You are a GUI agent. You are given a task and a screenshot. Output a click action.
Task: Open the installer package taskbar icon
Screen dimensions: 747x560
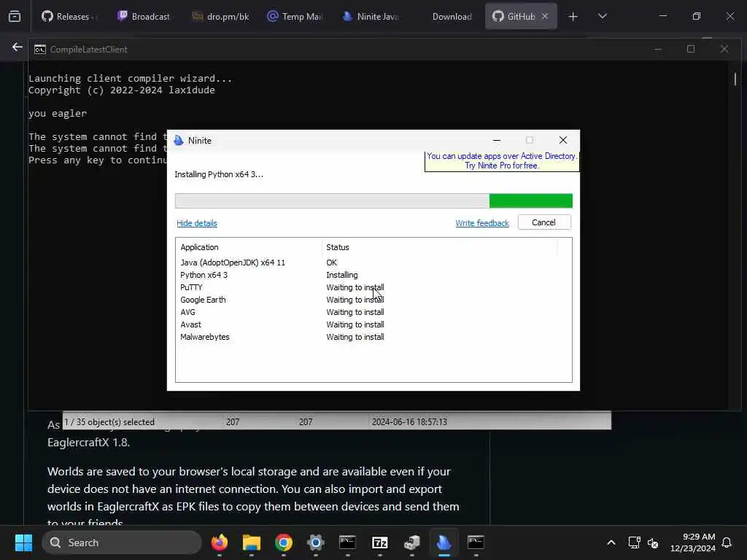tap(411, 542)
